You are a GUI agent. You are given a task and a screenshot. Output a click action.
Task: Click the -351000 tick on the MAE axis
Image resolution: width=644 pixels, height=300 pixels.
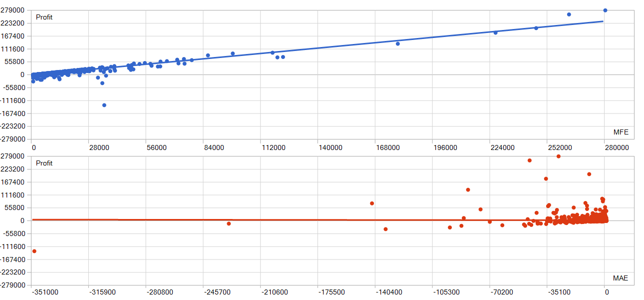tap(45, 292)
